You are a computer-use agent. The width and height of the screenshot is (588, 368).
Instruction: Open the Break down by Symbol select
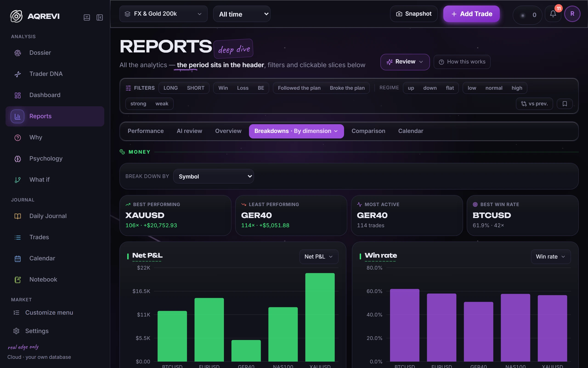point(214,176)
